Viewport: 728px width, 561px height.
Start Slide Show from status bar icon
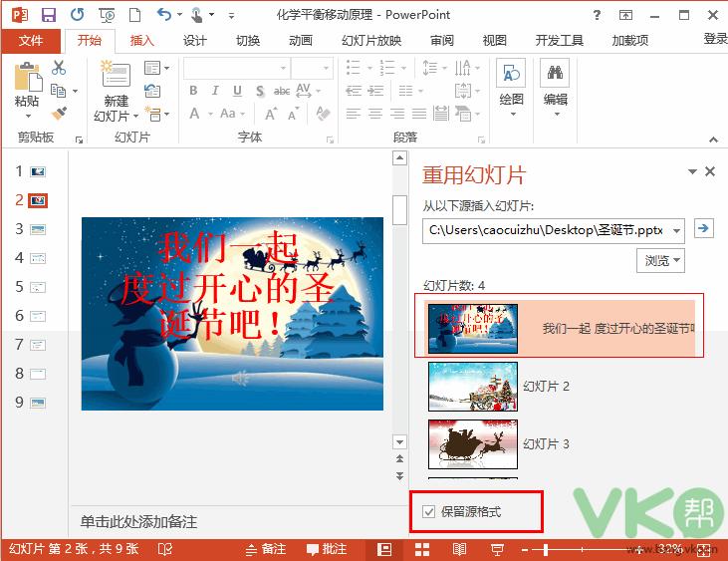tap(497, 550)
